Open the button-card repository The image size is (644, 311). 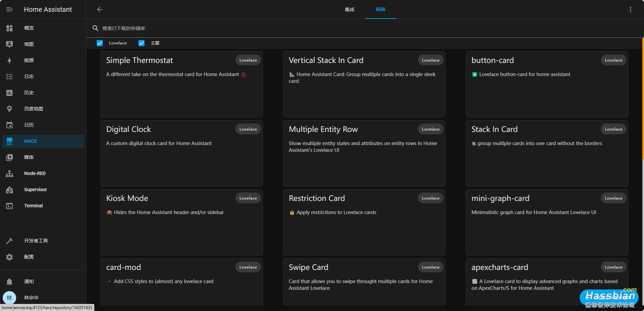547,84
